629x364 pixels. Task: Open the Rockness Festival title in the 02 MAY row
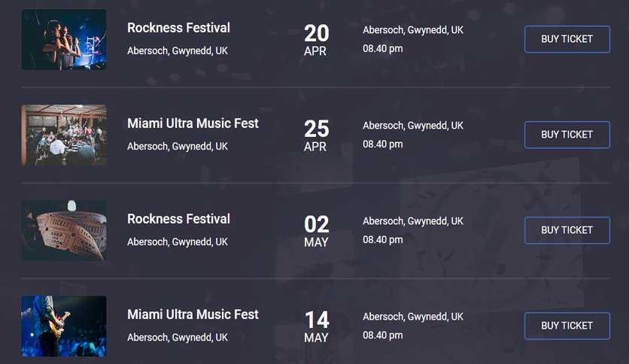[x=178, y=219]
